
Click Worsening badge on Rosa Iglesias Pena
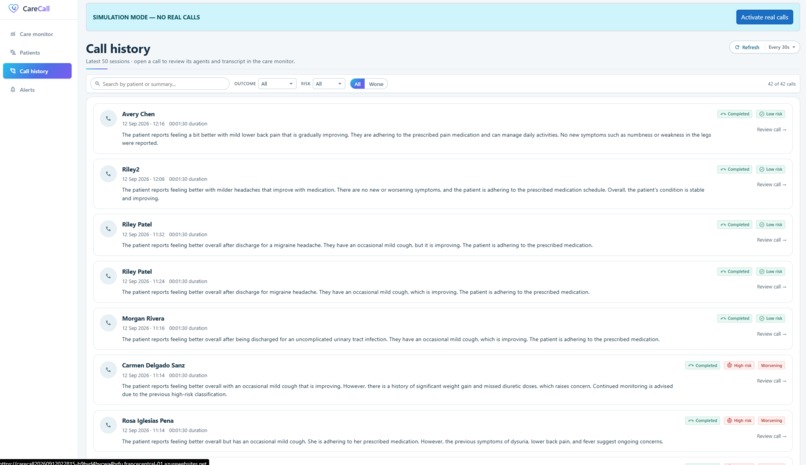771,420
